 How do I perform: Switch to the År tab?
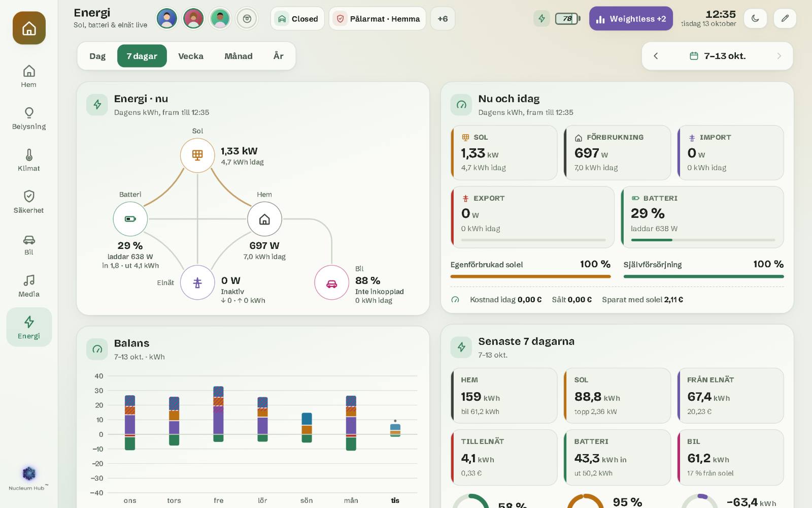tap(279, 56)
